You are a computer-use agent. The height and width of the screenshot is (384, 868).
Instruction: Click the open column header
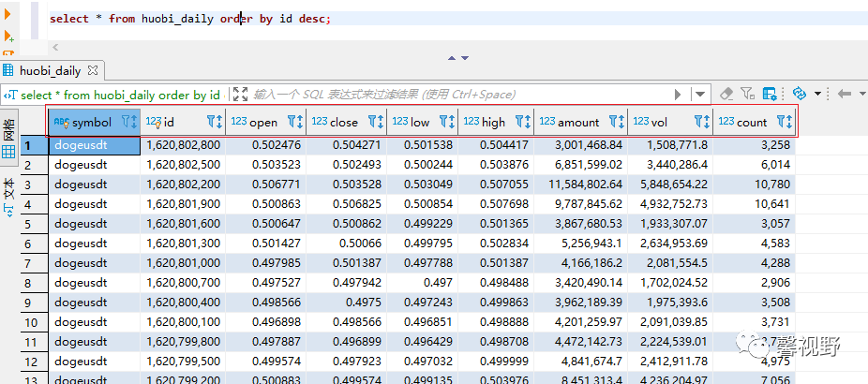(263, 123)
